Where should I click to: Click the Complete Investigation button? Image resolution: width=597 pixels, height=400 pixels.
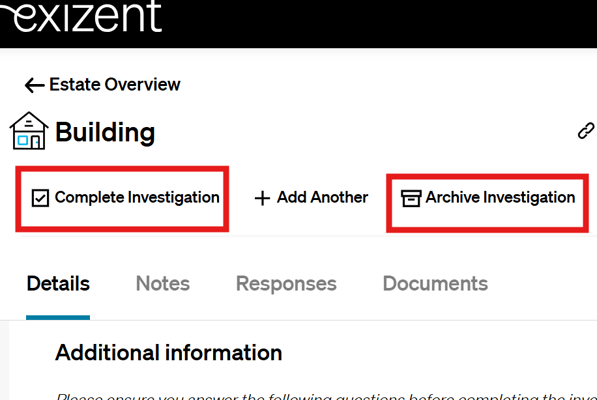point(126,198)
